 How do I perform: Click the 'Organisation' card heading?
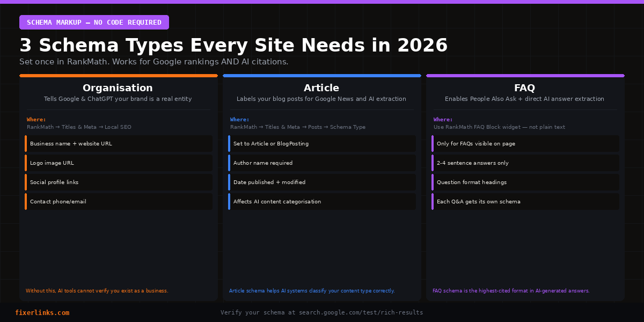click(x=118, y=88)
